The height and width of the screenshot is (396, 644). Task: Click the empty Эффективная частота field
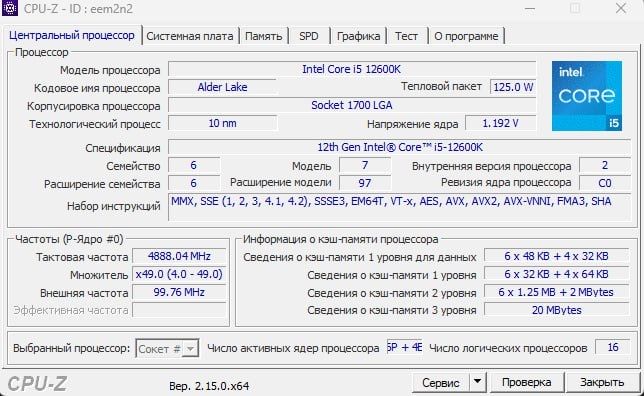click(179, 310)
